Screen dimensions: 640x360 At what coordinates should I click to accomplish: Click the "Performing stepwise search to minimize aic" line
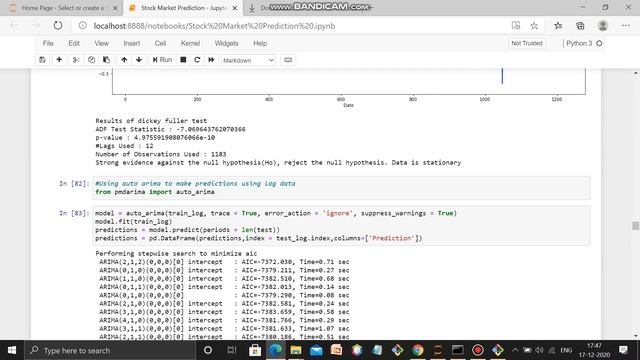(x=176, y=253)
